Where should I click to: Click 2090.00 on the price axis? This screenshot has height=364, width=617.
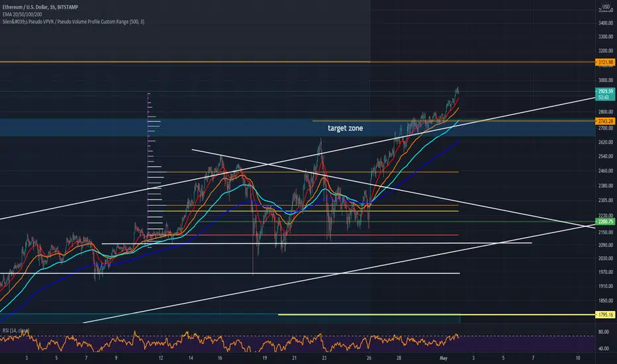tap(606, 245)
